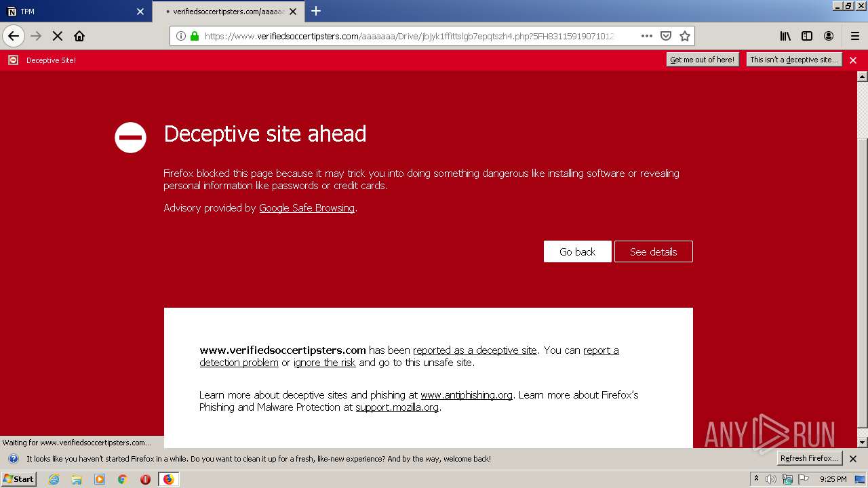Open the Firefox account icon

coord(829,36)
